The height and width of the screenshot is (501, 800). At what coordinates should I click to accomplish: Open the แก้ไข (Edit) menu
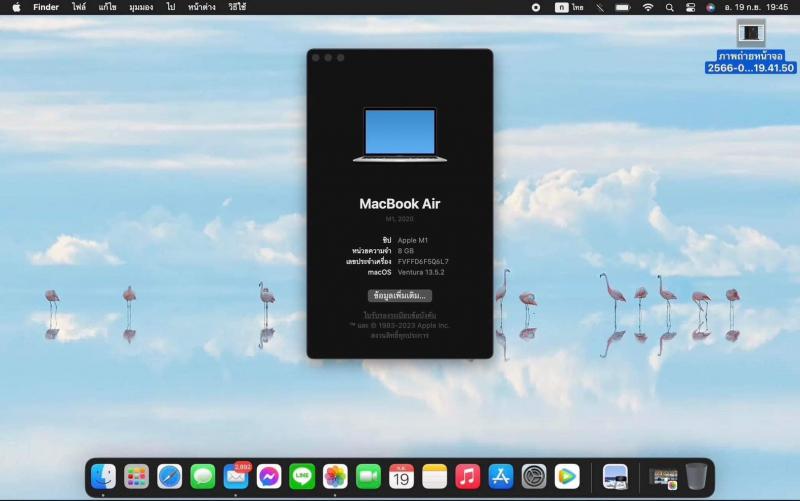(108, 7)
